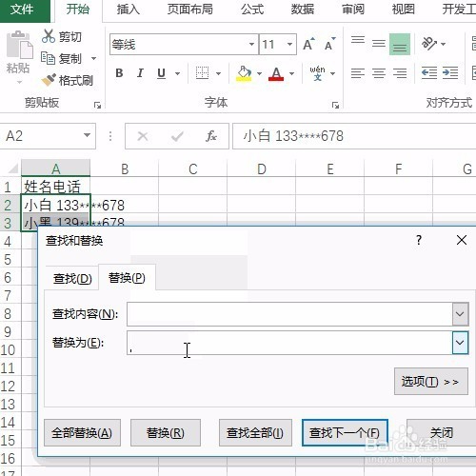Select column D header
This screenshot has height=476, width=476.
[x=261, y=169]
